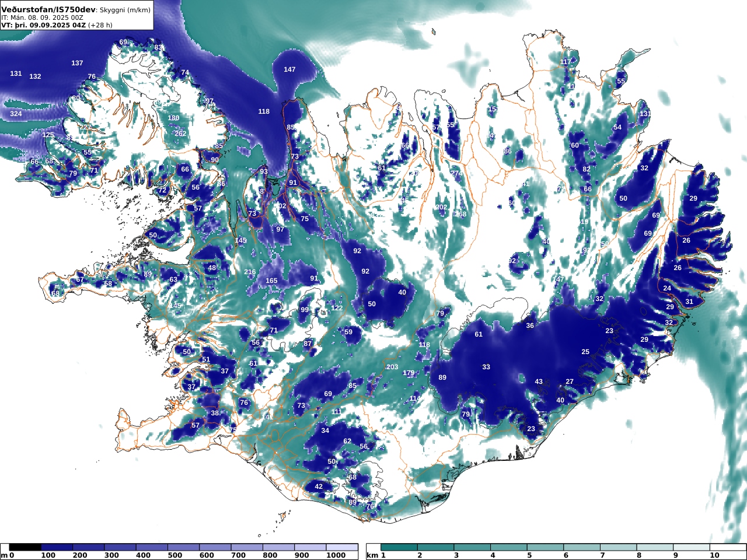
Task: Click the 10 label on the kilometer scale
Action: coord(714,555)
